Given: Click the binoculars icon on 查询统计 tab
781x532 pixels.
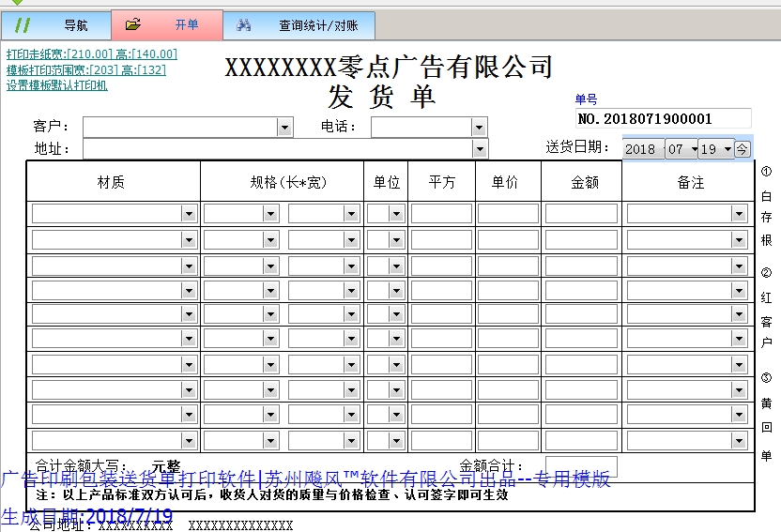Looking at the screenshot, I should (x=244, y=25).
